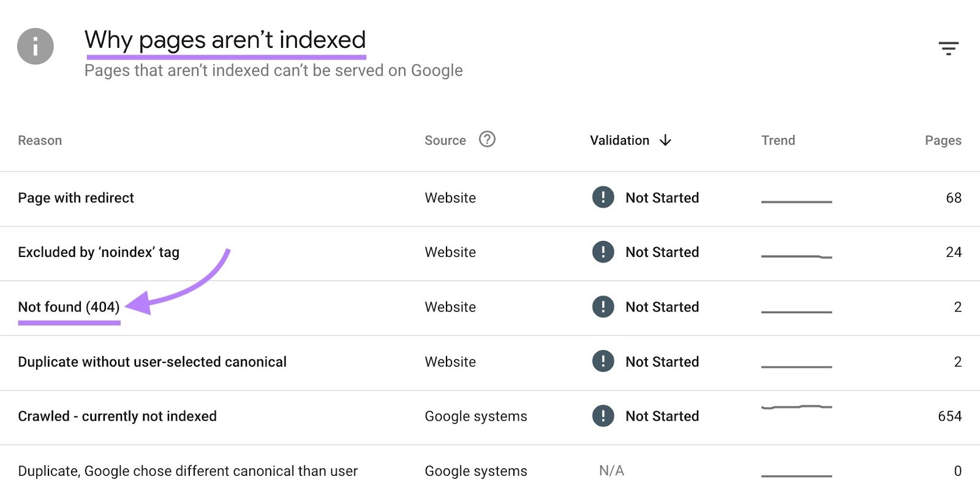Screen dimensions: 980x496
Task: Click the help icon beside Source column
Action: tap(487, 140)
